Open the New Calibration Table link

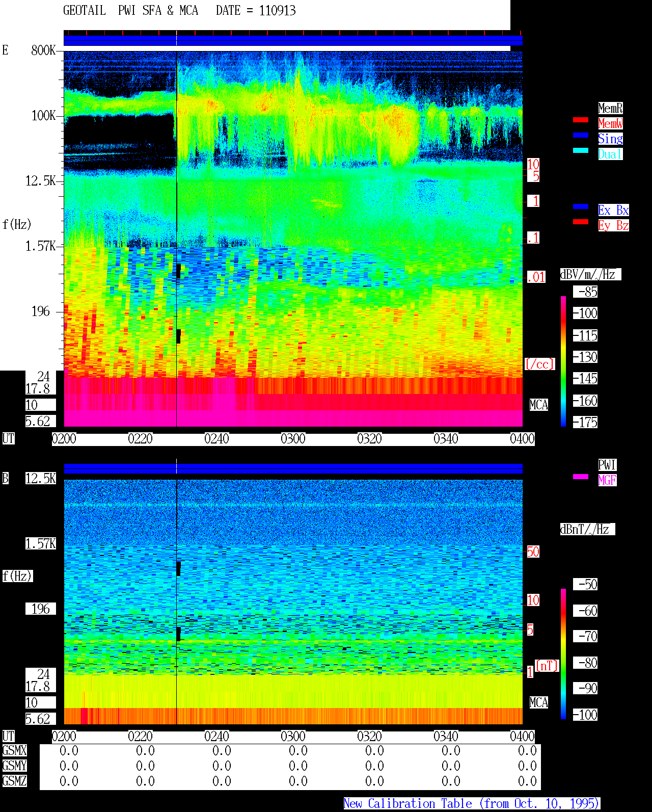(472, 803)
